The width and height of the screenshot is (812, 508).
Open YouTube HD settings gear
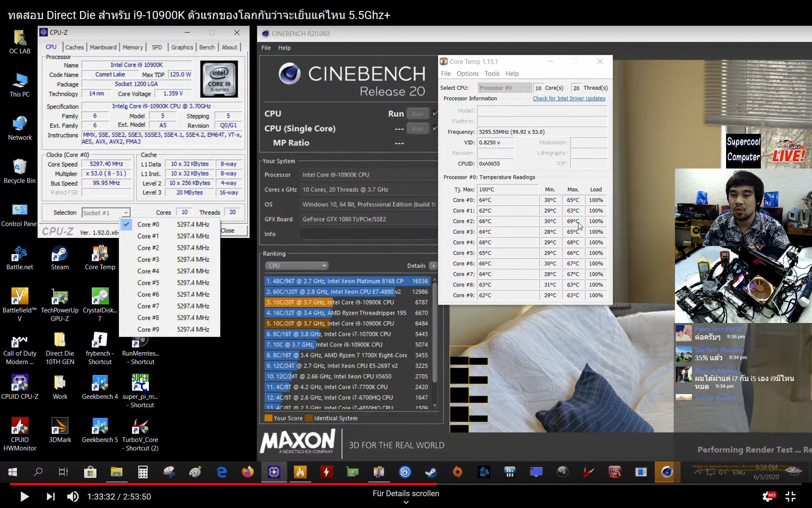pyautogui.click(x=768, y=496)
